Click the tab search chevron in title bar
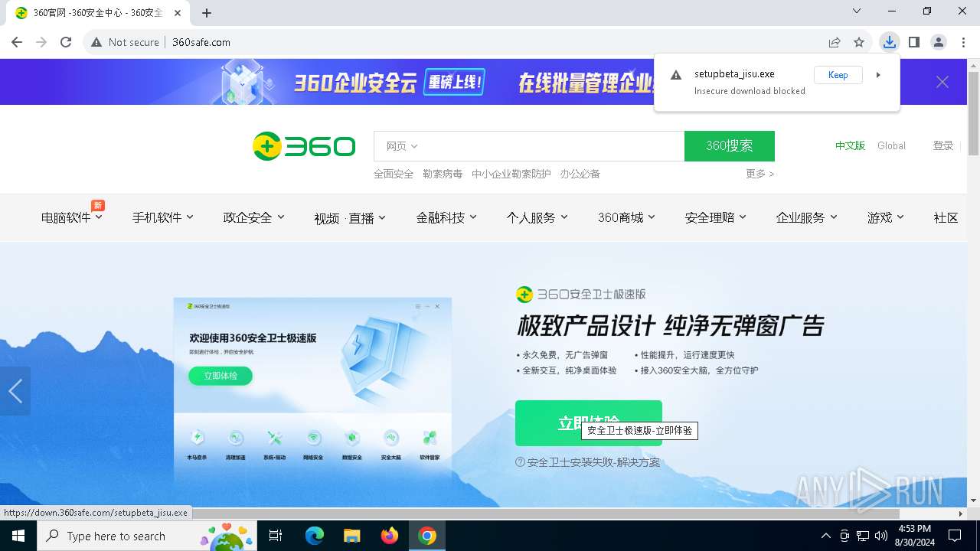Screen dimensions: 980x551 857,11
